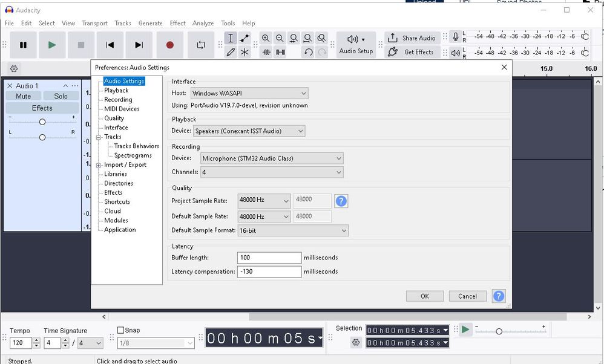Click help icon beside Project Sample Rate
The image size is (604, 364).
click(341, 201)
